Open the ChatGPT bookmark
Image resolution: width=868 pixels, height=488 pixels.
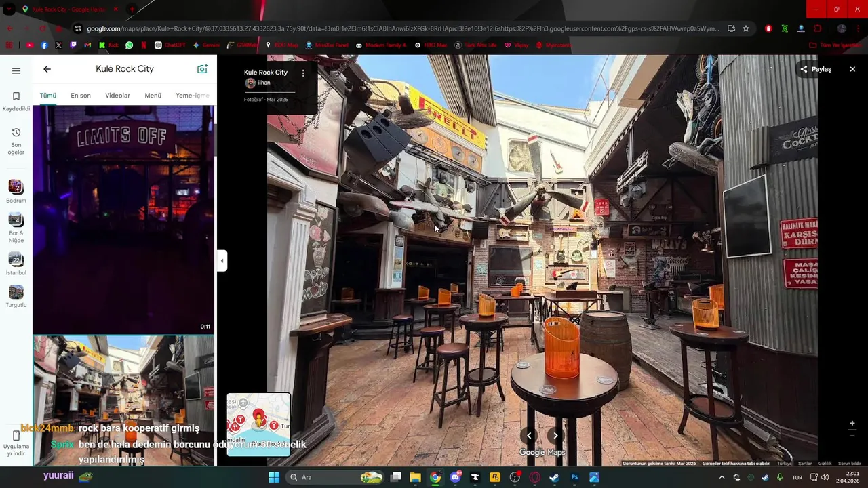(x=170, y=45)
